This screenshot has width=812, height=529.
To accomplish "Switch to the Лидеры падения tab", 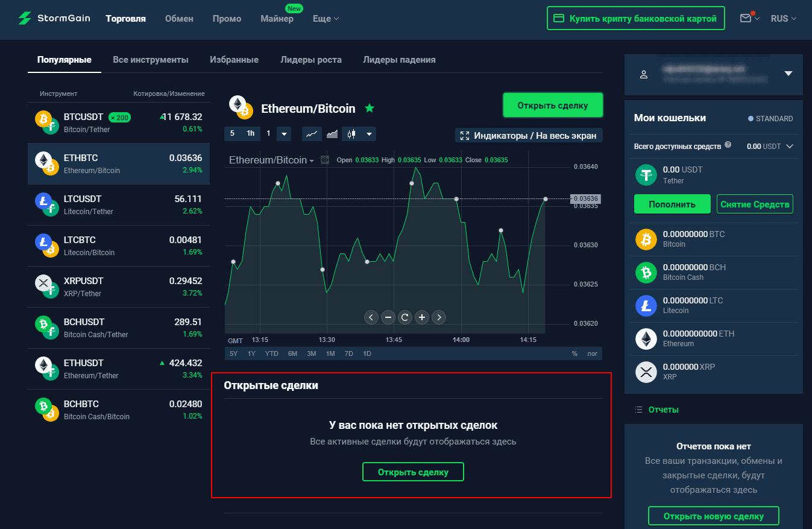I will pyautogui.click(x=399, y=60).
